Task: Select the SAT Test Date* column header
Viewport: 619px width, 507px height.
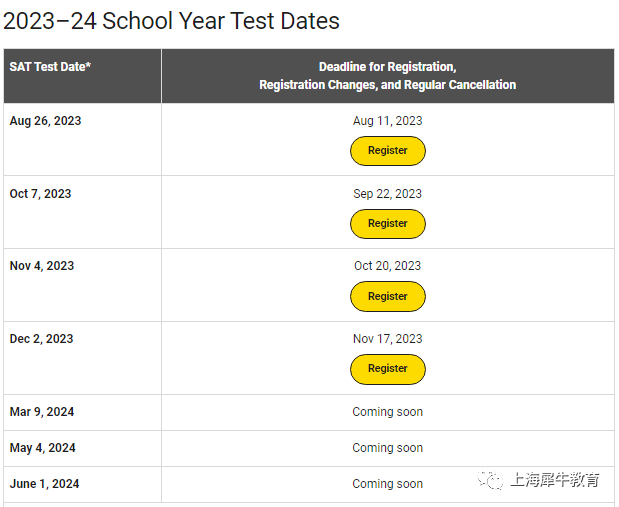Action: pos(83,76)
